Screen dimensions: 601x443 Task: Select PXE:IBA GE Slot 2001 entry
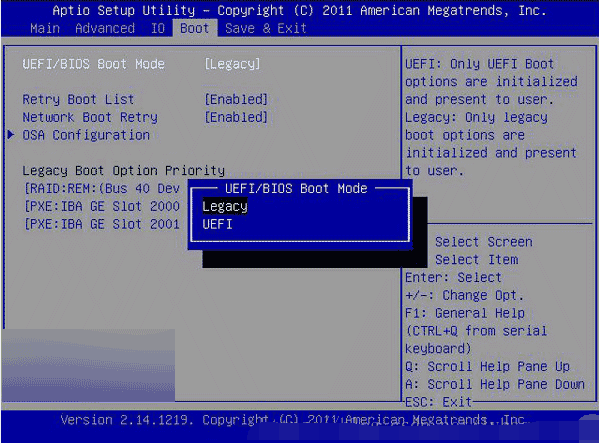pos(102,224)
